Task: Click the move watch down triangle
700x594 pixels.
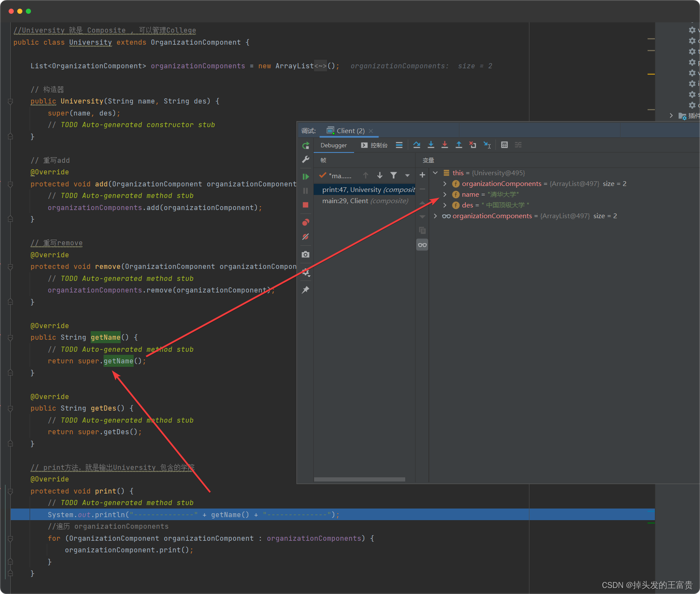Action: (x=422, y=216)
